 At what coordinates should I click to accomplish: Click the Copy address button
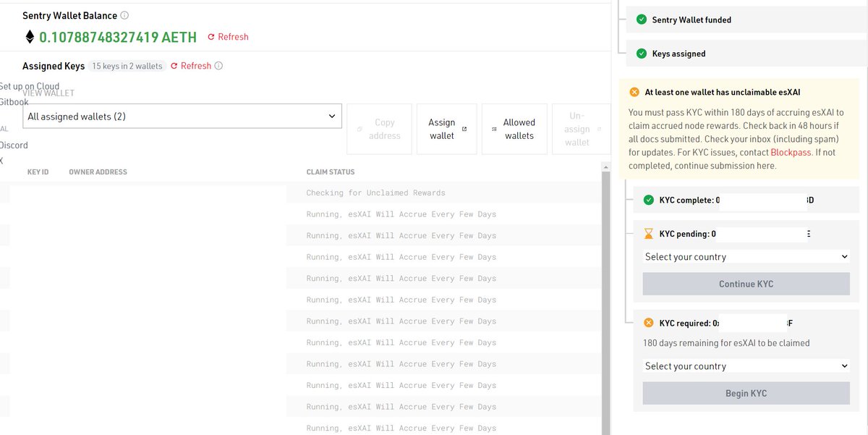tap(380, 129)
